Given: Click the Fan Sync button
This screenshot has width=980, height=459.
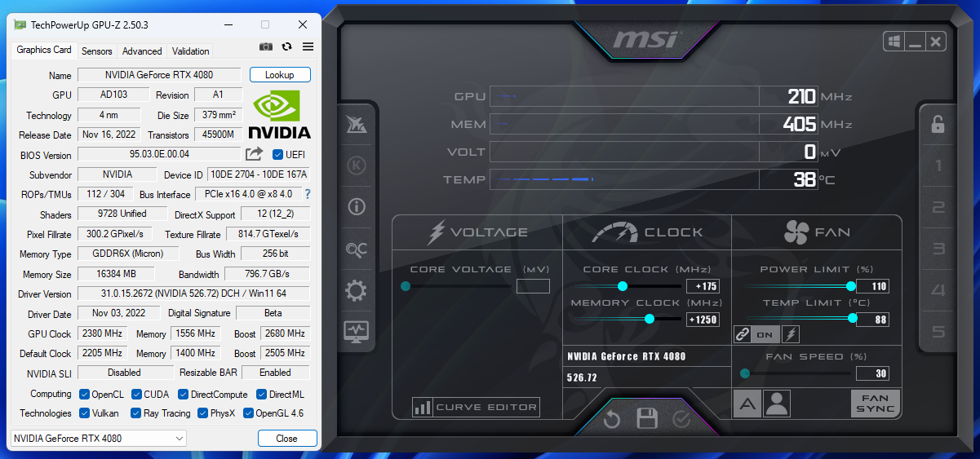Looking at the screenshot, I should tap(876, 403).
